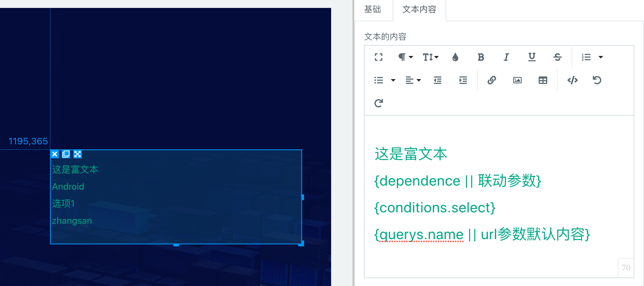Toggle underline formatting
644x286 pixels.
point(532,57)
